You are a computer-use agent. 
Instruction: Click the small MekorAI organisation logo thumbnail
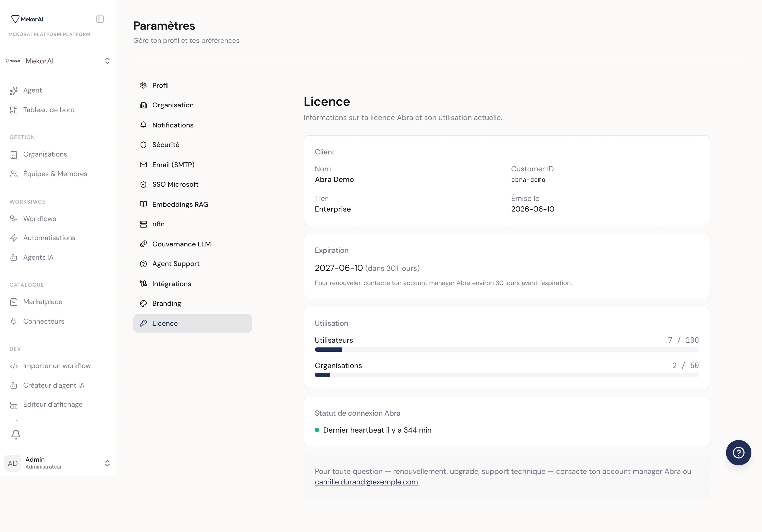tap(13, 61)
